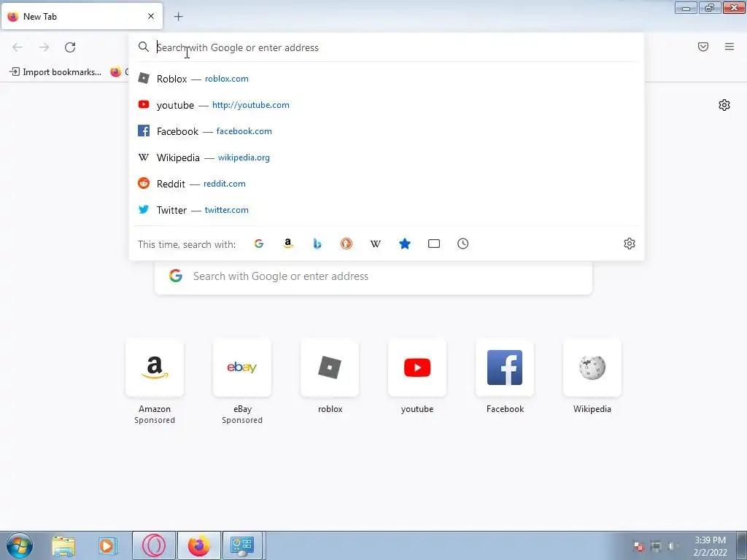
Task: Select the Reddit suggestion row
Action: 387,183
